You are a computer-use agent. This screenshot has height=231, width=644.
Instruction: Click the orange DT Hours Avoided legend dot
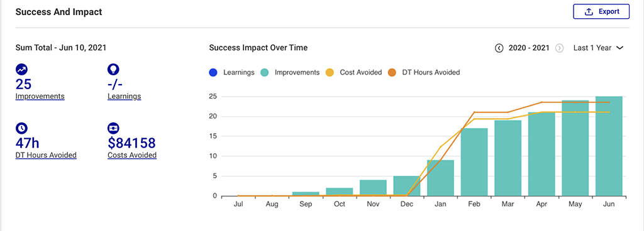tap(392, 72)
